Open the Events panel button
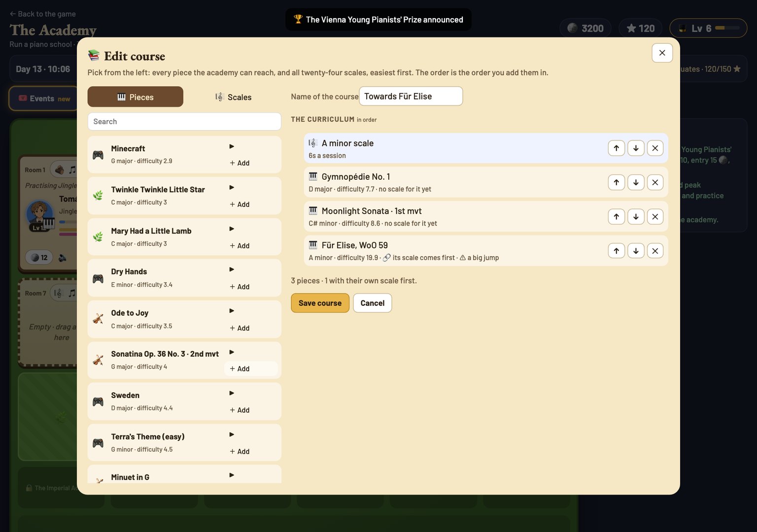The width and height of the screenshot is (757, 532). click(44, 99)
